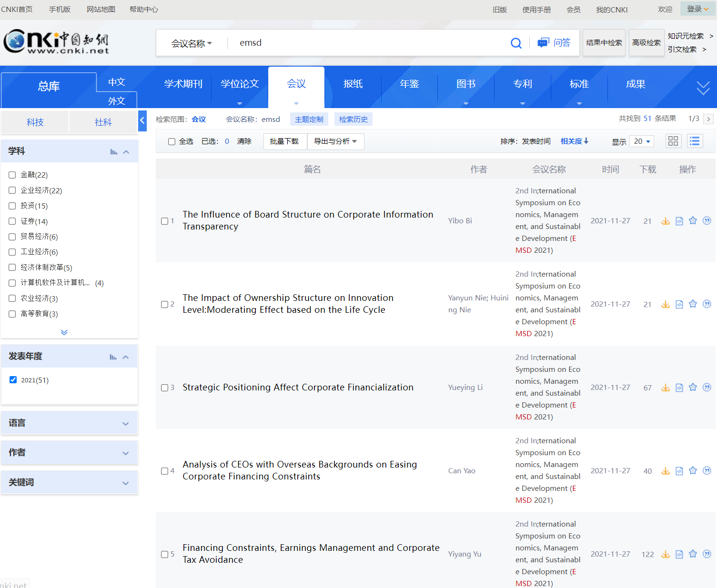The width and height of the screenshot is (717, 588).
Task: Cite the Ownership Structure paper
Action: click(x=707, y=304)
